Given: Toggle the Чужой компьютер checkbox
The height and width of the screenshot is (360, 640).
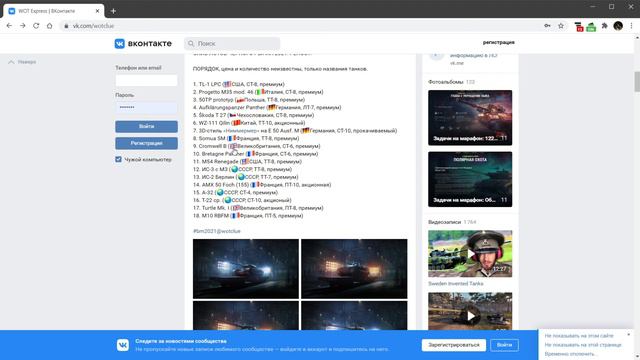Looking at the screenshot, I should (118, 159).
